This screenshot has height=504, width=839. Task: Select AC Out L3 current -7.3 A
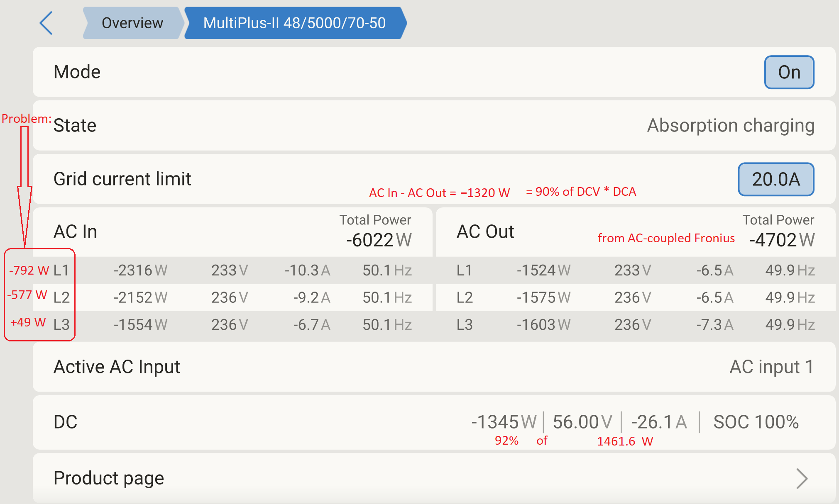pyautogui.click(x=715, y=324)
